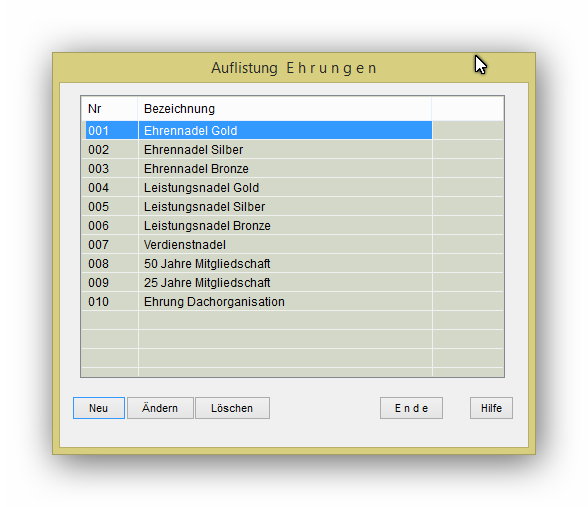Pick the Leistungsnadel Bronze row
This screenshot has height=507, width=588.
click(x=259, y=226)
